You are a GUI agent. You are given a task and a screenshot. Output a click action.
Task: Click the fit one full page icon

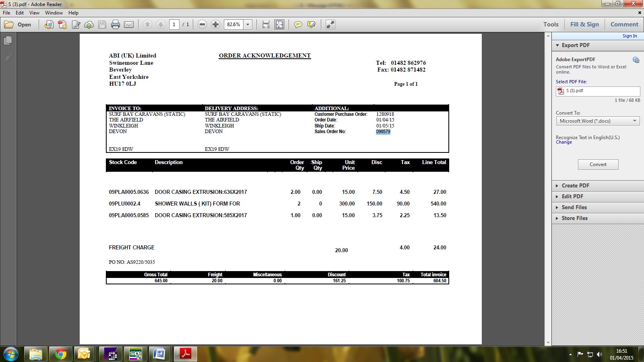(x=279, y=25)
